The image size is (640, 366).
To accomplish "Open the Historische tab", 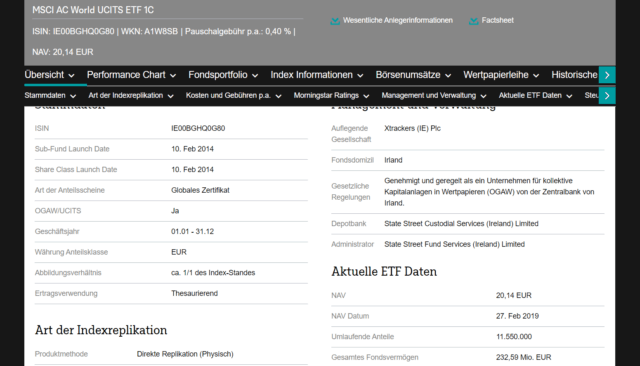I will (574, 75).
